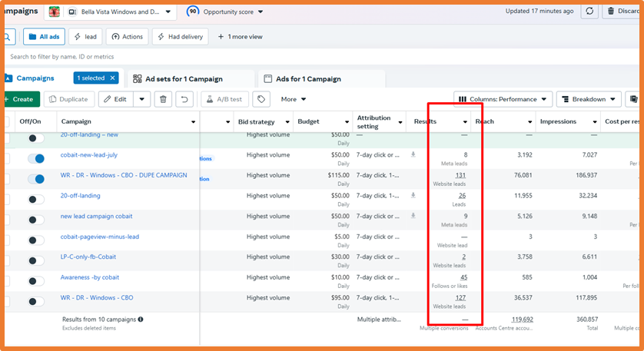
Task: Open Reach column dropdown arrow
Action: [529, 122]
